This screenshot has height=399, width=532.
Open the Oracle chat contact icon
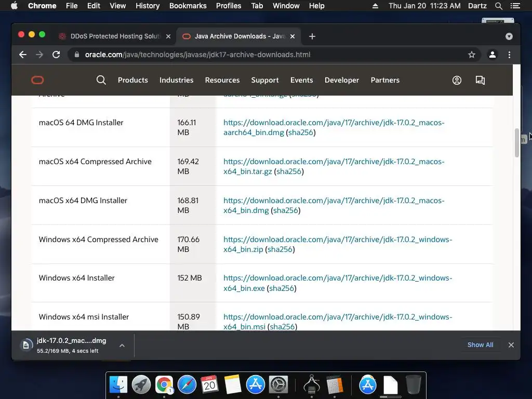coord(480,80)
